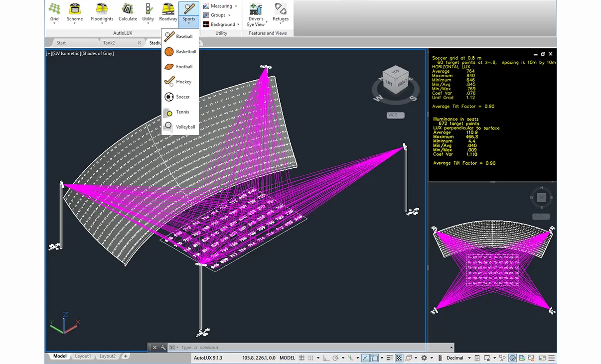The height and width of the screenshot is (364, 601).
Task: Choose Basketball from the Sports menu
Action: pos(185,51)
